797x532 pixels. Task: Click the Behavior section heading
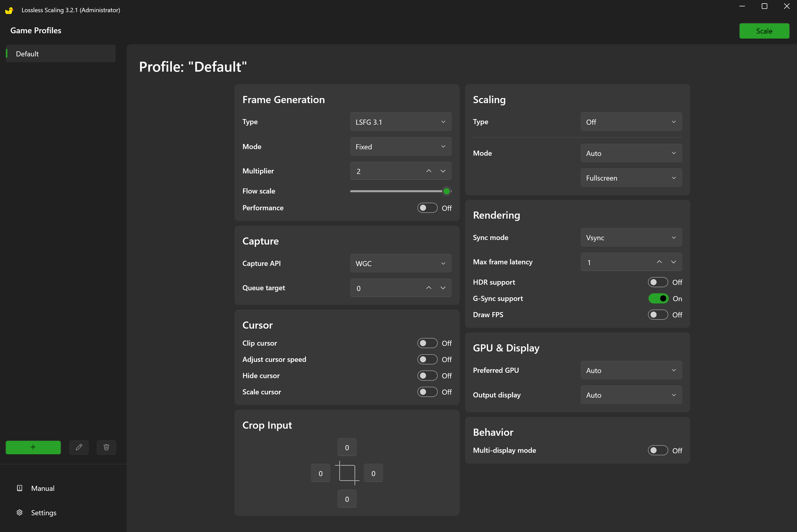point(494,432)
